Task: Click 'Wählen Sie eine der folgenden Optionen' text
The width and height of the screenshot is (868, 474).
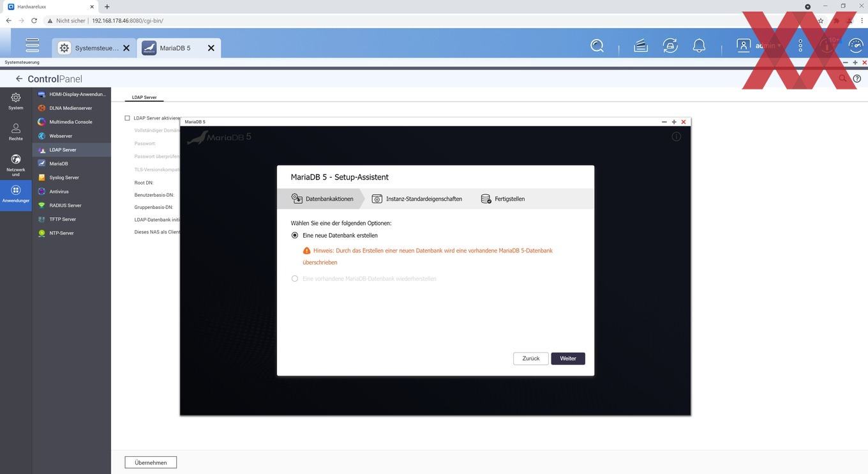Action: tap(341, 223)
